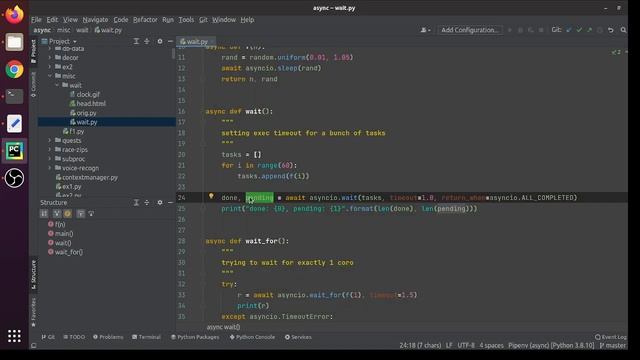Toggle Show Inherited yellow circle in Structure
Screen dimensions: 640x360
pyautogui.click(x=68, y=213)
